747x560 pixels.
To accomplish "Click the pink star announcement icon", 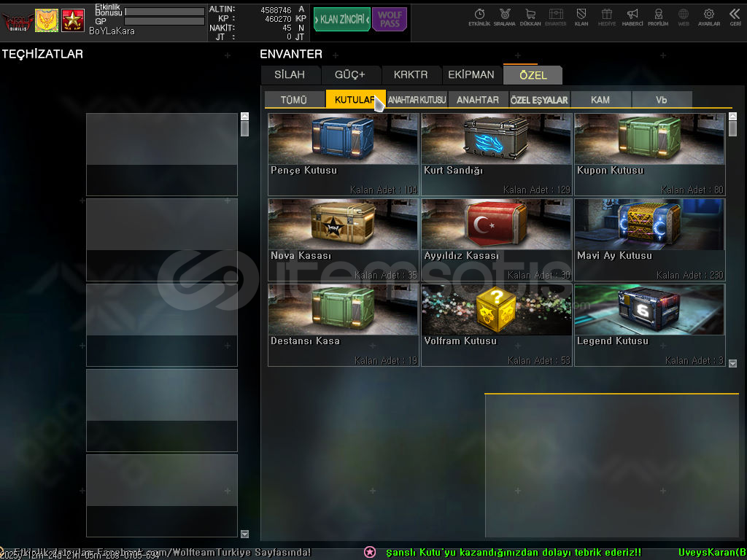I will click(370, 553).
